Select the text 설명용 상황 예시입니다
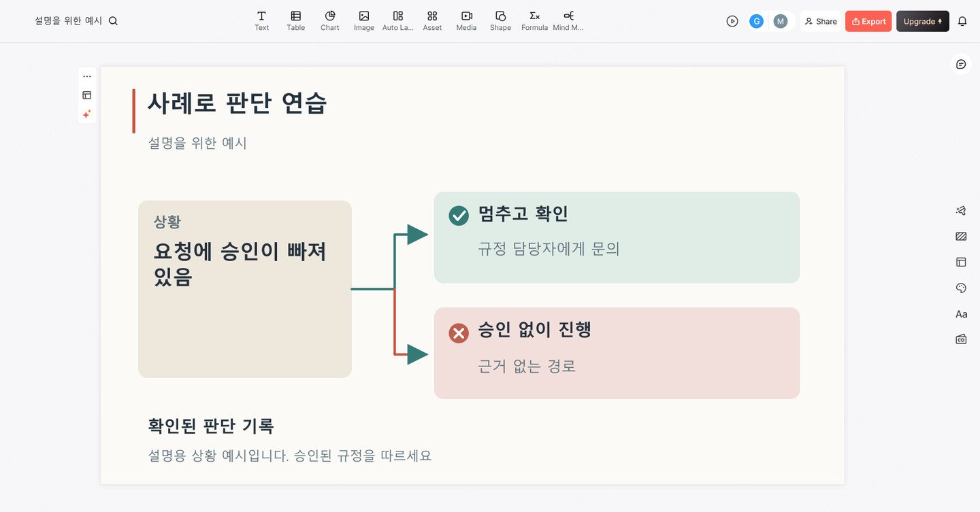Viewport: 980px width, 512px height. (218, 456)
